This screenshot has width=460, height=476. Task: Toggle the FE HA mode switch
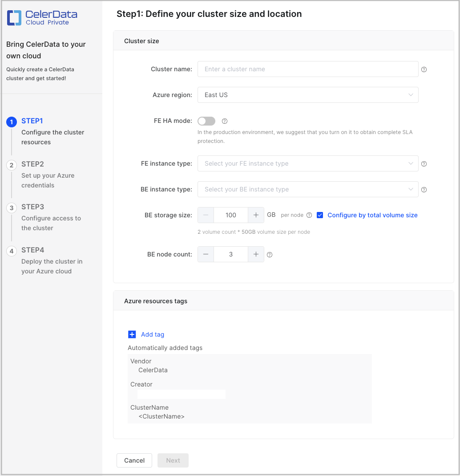click(x=206, y=121)
